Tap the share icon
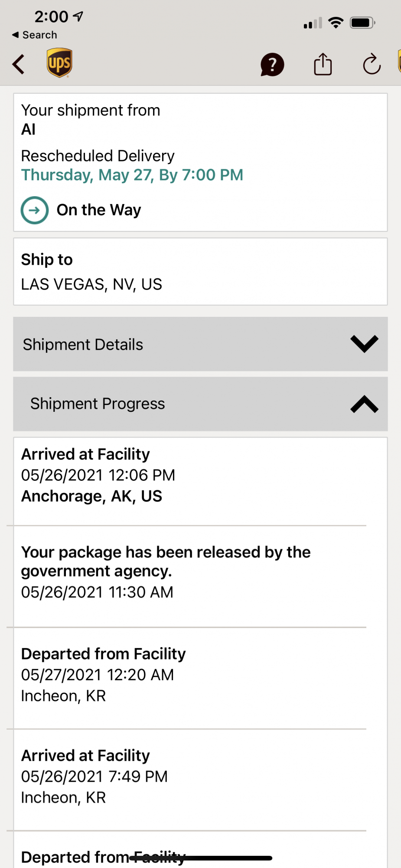Screen dimensions: 401x868 pyautogui.click(x=323, y=64)
